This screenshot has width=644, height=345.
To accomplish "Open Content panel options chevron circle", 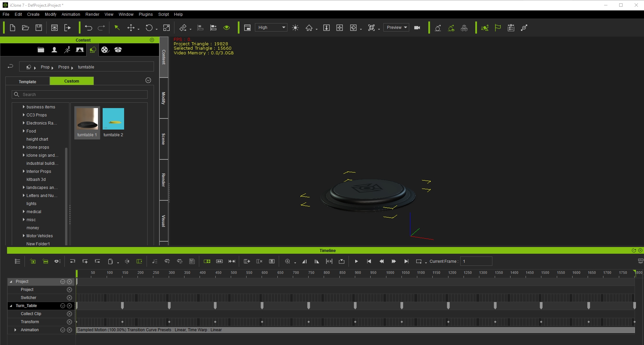I will [x=148, y=80].
